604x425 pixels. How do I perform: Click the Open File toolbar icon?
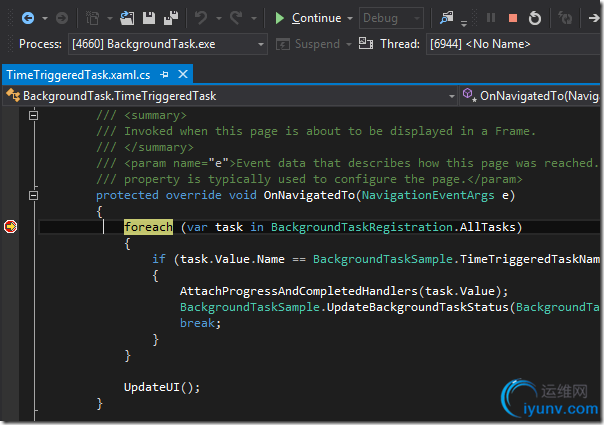click(127, 18)
